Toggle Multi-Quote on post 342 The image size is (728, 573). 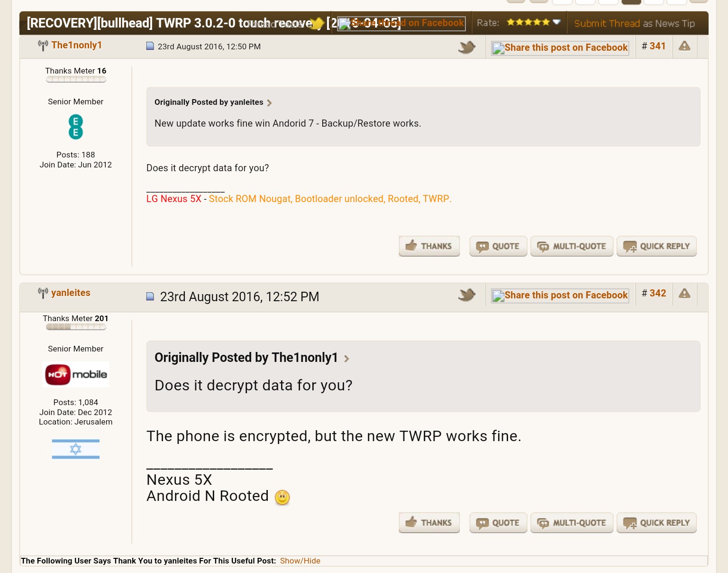pyautogui.click(x=572, y=523)
